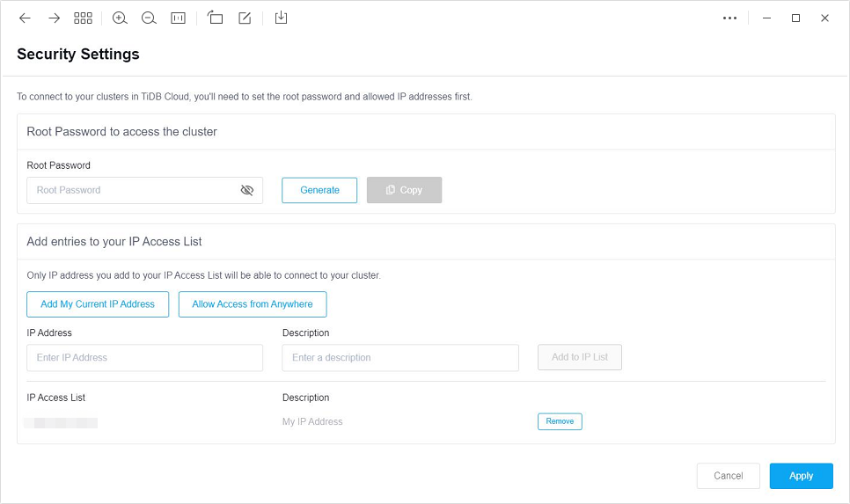Viewport: 850px width, 504px height.
Task: Remove the My IP Address entry
Action: [560, 421]
